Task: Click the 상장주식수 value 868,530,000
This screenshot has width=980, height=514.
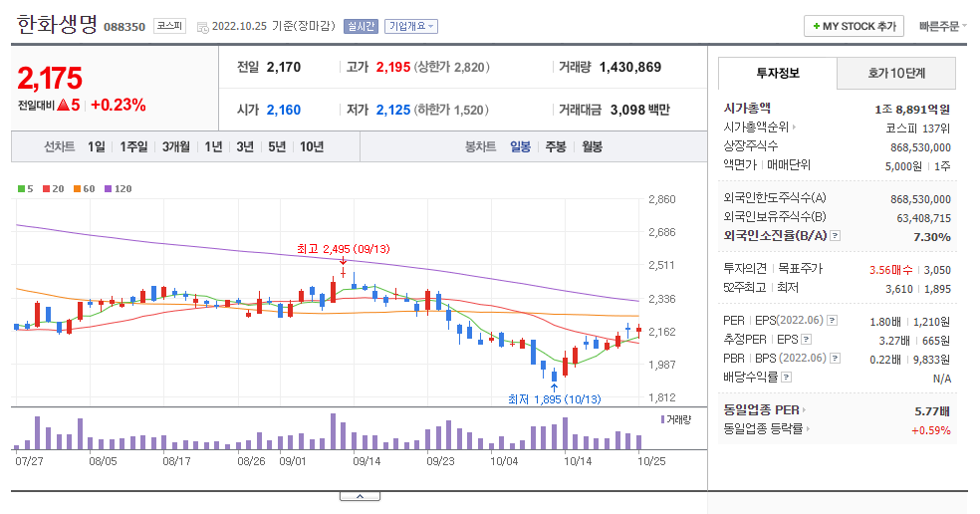Action: click(920, 147)
